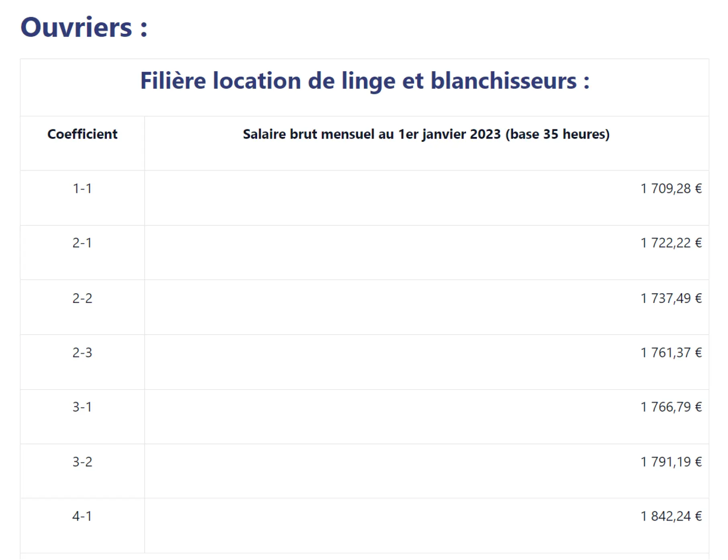
Task: Click the salary value 1 709,28 €
Action: pyautogui.click(x=671, y=188)
